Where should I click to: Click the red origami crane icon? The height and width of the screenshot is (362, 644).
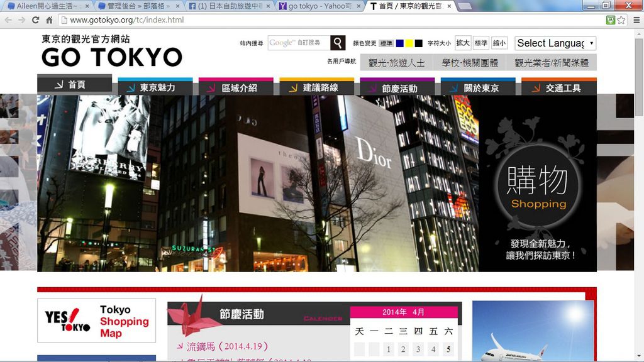(x=194, y=316)
